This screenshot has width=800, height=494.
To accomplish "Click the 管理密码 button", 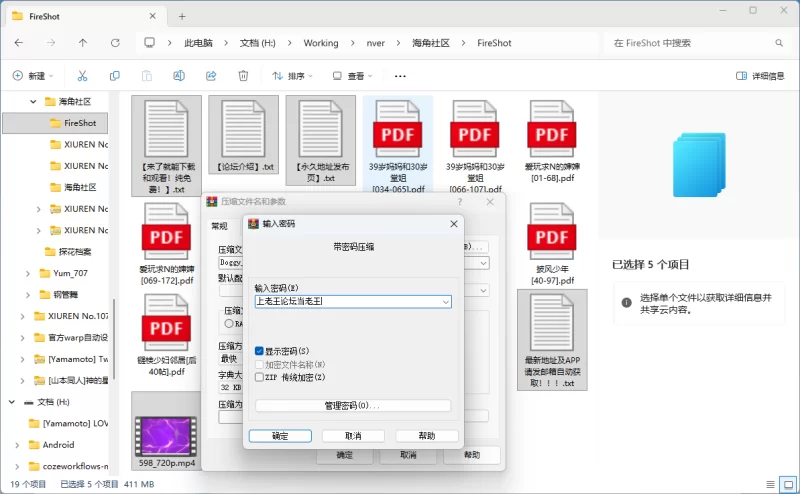I will tap(353, 406).
